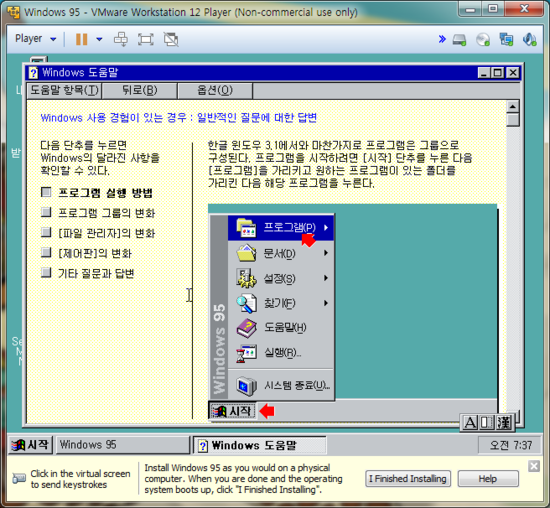Switch to Windows 95 taskbar window button

(123, 445)
